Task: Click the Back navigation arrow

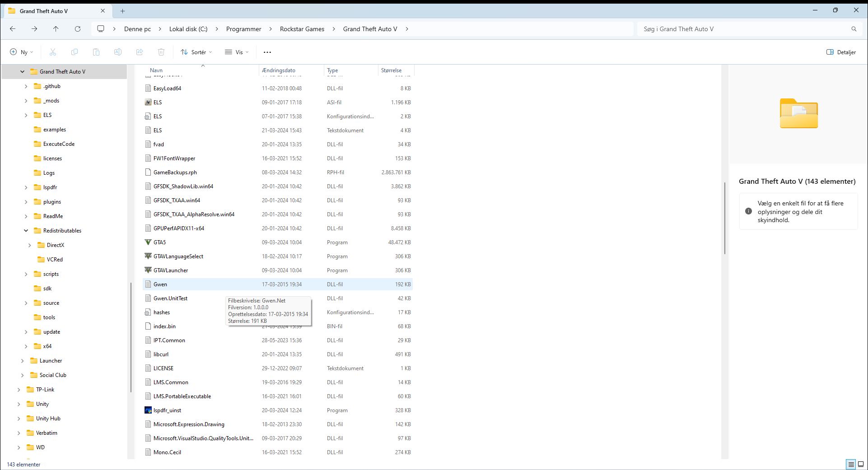Action: pos(13,29)
